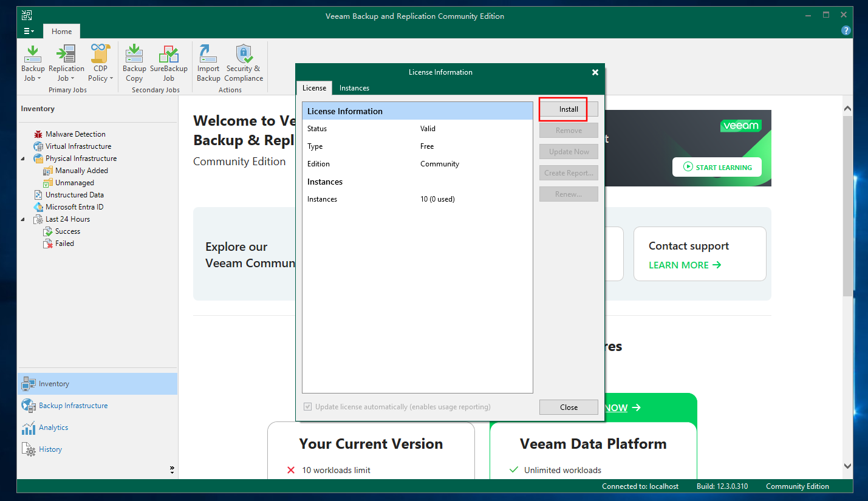
Task: Select Unstructured Data tree node
Action: [75, 195]
